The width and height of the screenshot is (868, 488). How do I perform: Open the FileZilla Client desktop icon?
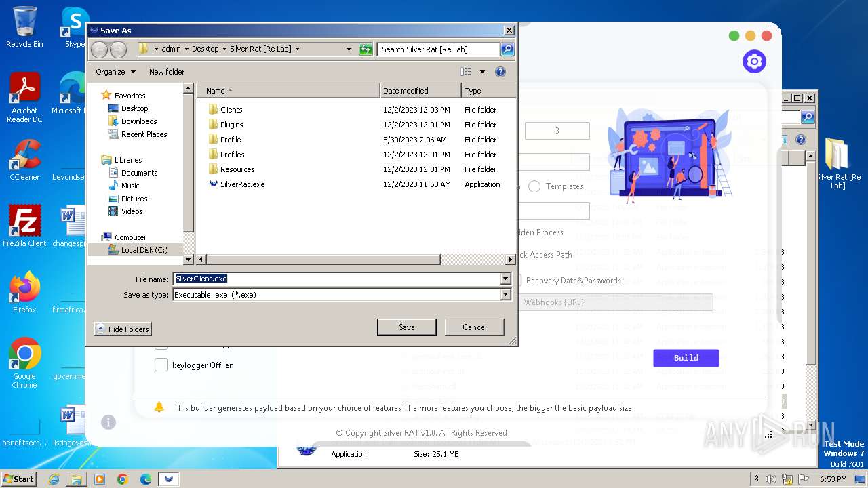(x=24, y=226)
